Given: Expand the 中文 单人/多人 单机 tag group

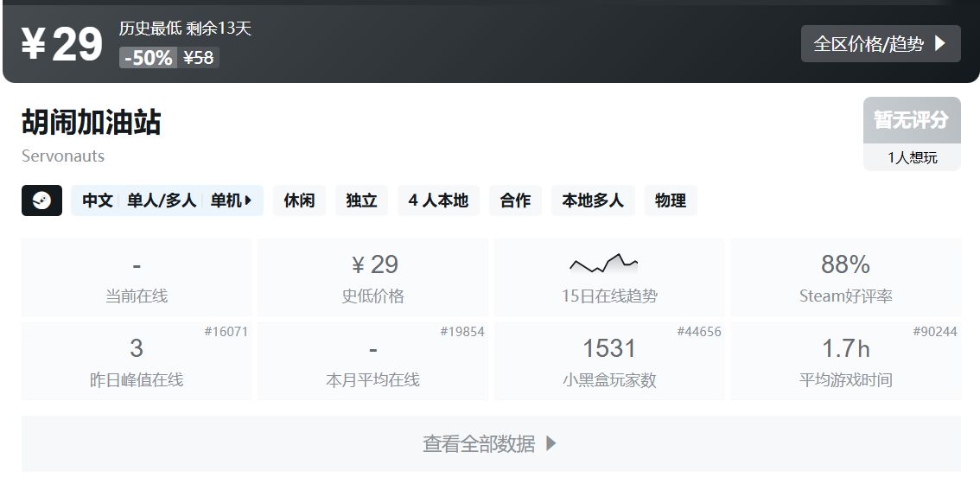Looking at the screenshot, I should [167, 200].
